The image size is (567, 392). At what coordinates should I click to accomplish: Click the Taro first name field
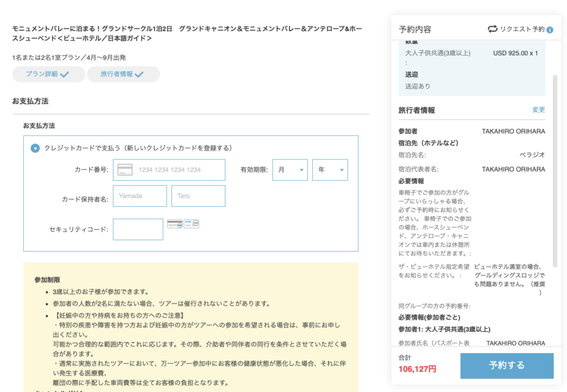pos(198,196)
